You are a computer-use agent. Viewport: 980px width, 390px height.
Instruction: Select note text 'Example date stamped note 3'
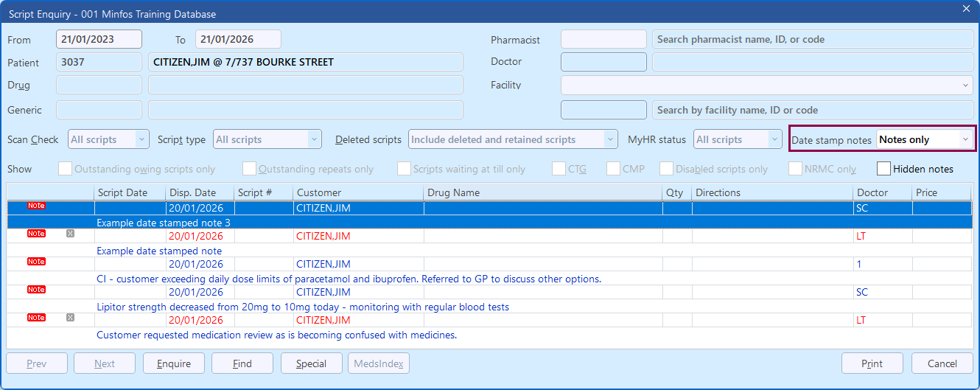(164, 223)
